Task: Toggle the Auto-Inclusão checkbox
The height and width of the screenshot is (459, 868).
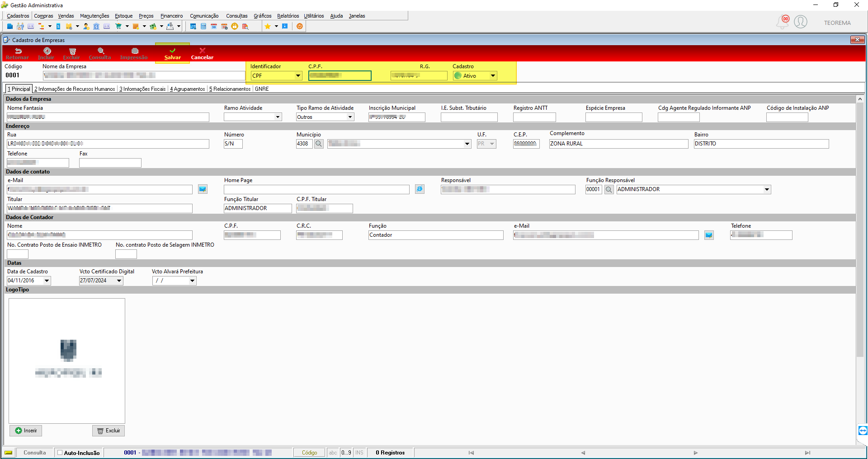Action: click(x=60, y=453)
